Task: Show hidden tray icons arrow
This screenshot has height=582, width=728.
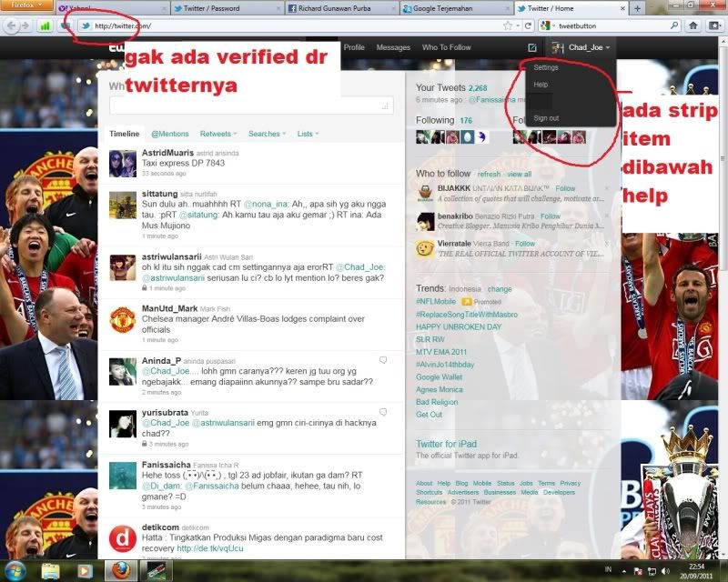Action: tap(624, 571)
